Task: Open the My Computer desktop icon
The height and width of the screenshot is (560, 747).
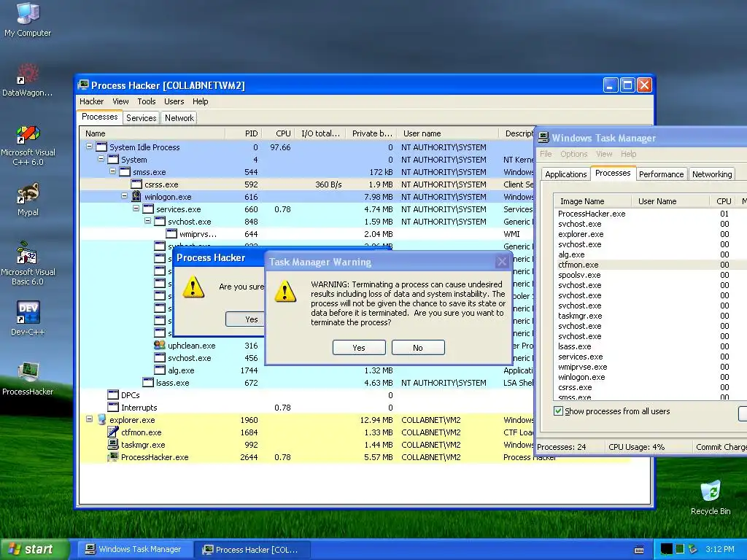Action: click(x=28, y=14)
